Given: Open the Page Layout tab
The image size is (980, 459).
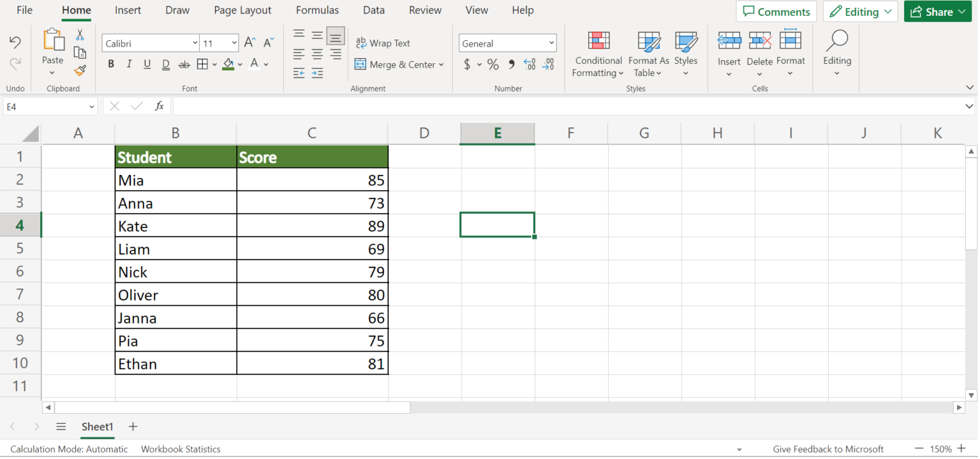Looking at the screenshot, I should [242, 10].
